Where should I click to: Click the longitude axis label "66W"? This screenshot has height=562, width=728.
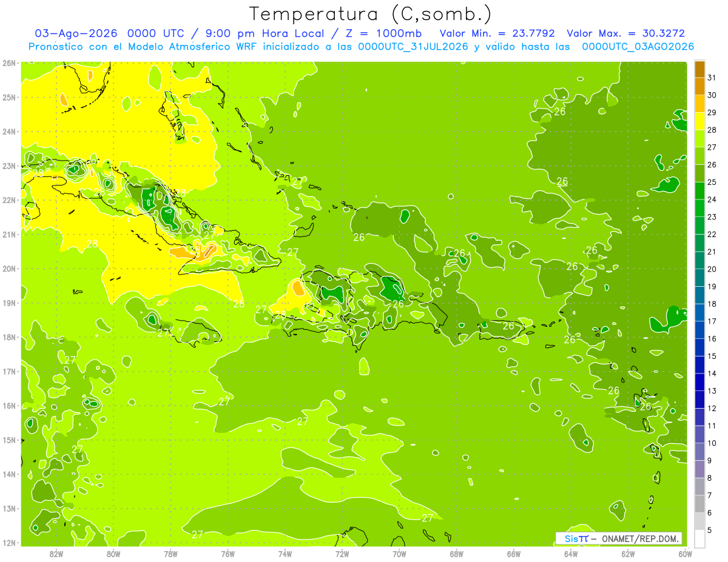tap(514, 554)
